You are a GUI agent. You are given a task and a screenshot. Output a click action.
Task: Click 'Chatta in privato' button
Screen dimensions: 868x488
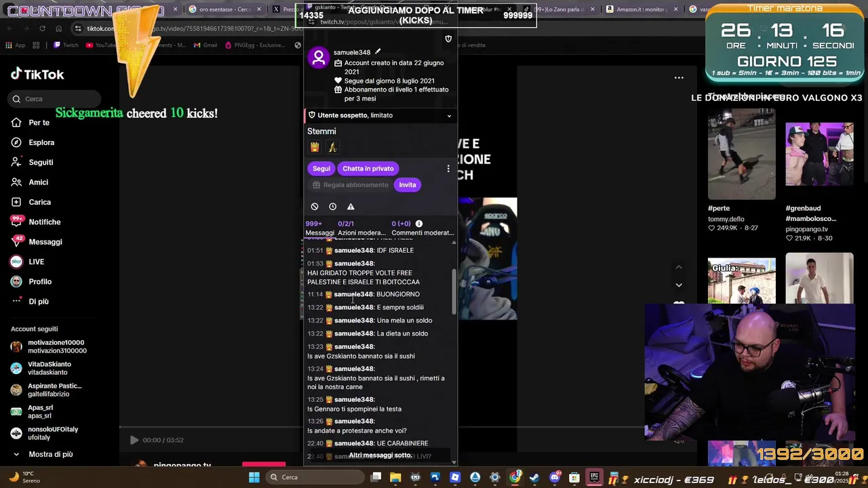coord(368,168)
